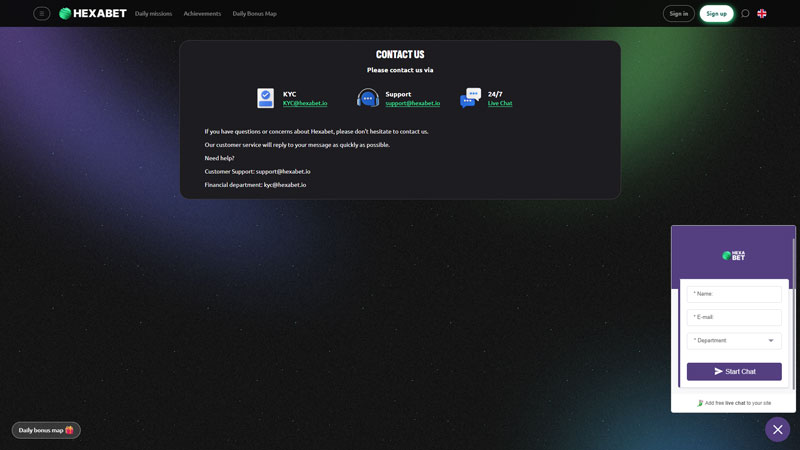Click the Sign up button

coord(716,14)
